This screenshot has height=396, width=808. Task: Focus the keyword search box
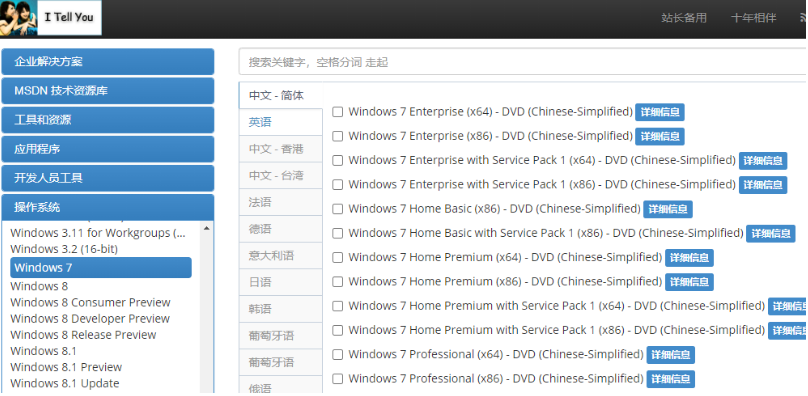click(x=523, y=62)
